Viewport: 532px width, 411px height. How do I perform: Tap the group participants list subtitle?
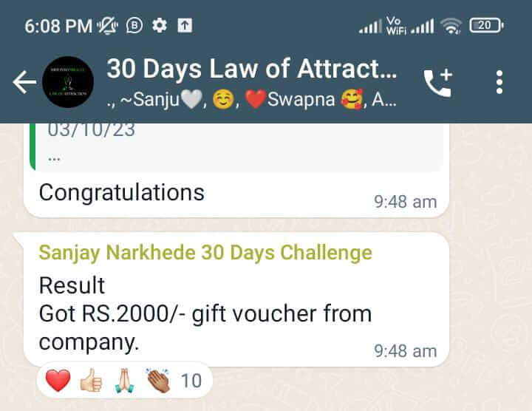click(251, 100)
